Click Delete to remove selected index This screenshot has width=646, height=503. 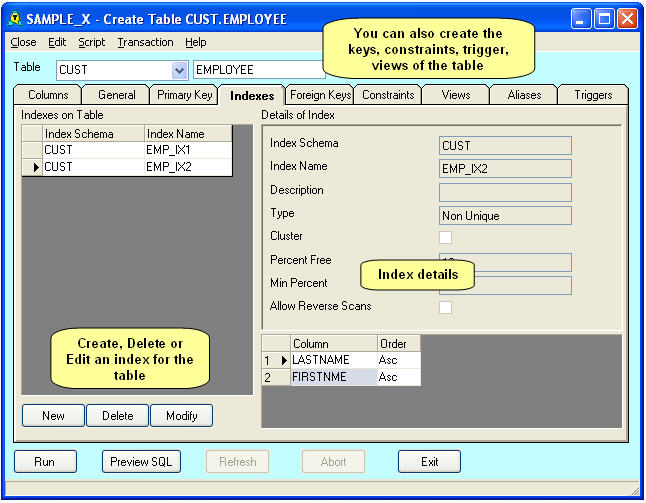pyautogui.click(x=117, y=416)
